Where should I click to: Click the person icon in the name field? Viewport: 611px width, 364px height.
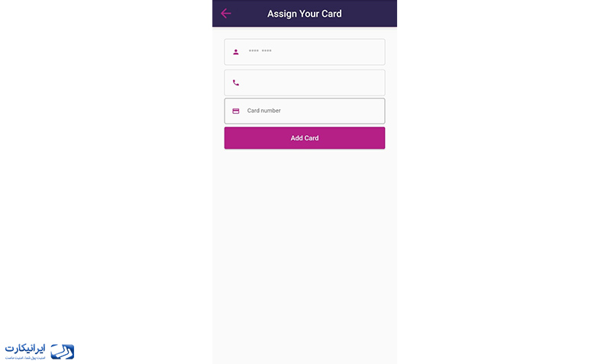pyautogui.click(x=236, y=52)
